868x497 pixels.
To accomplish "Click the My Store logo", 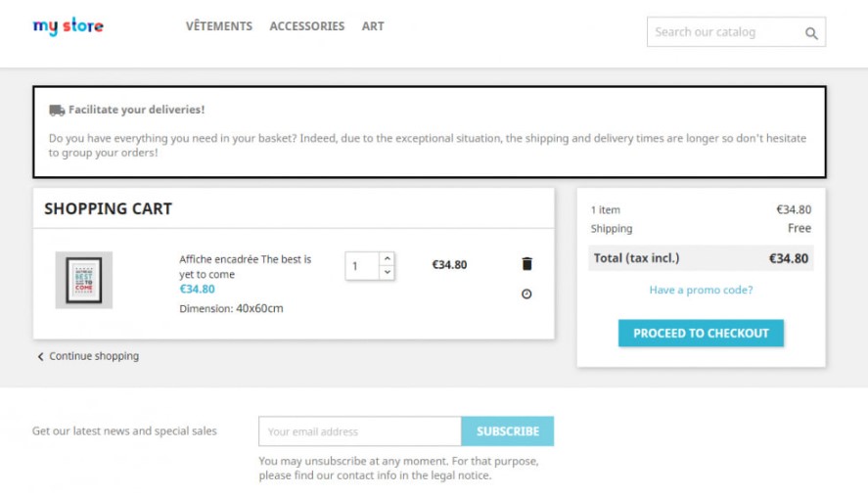I will (68, 26).
